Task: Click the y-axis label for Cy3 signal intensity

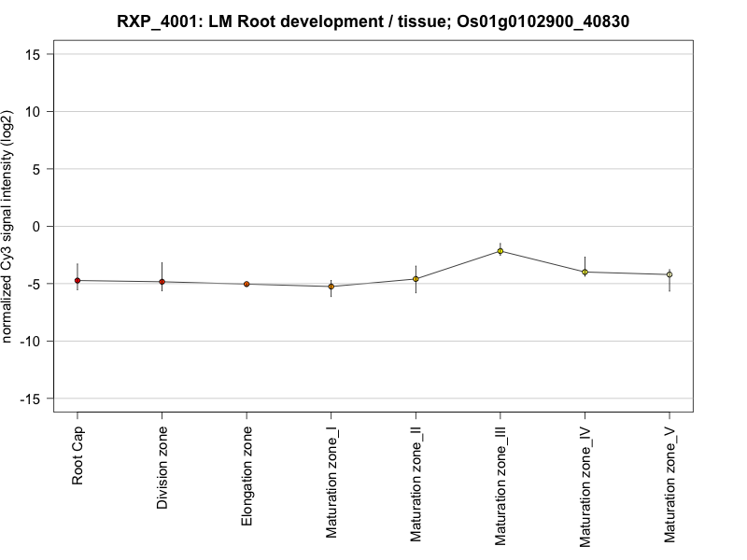Action: [8, 226]
